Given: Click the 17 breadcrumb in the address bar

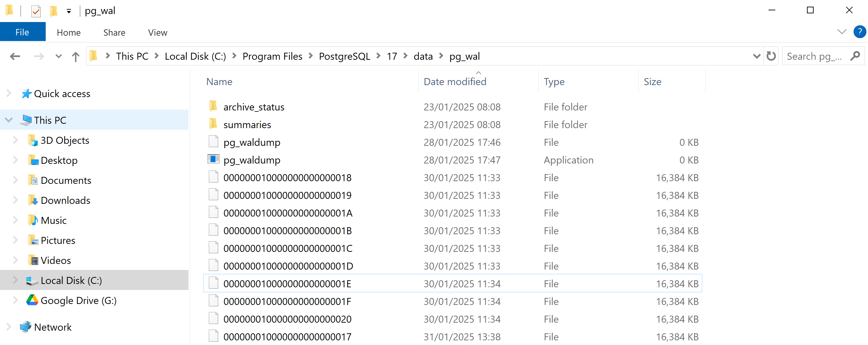Looking at the screenshot, I should point(392,56).
